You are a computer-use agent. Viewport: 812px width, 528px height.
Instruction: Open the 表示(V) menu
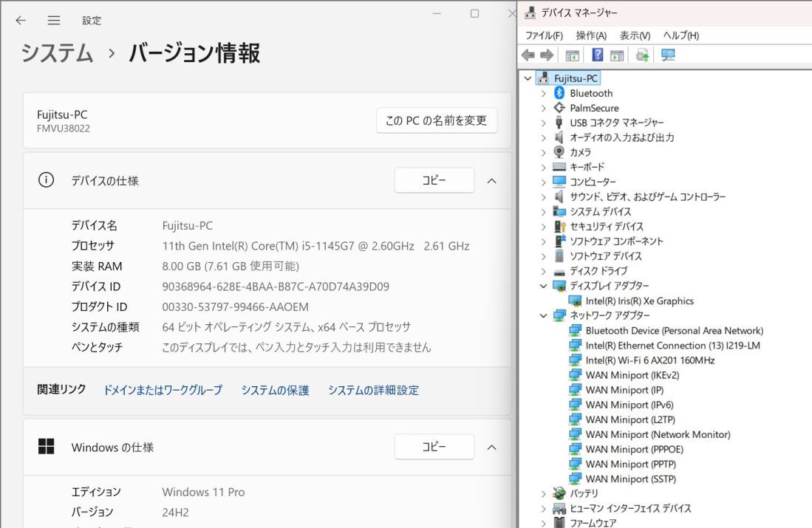634,35
